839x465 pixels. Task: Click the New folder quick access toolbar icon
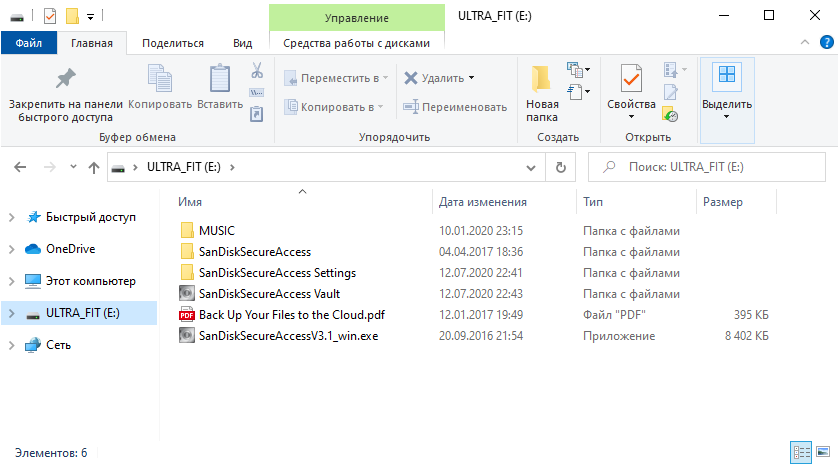(x=72, y=17)
